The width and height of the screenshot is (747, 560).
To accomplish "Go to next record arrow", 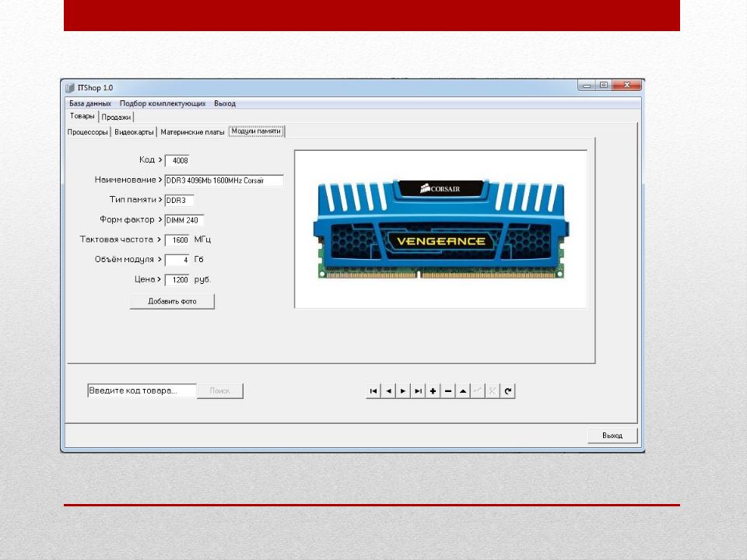I will click(x=403, y=391).
